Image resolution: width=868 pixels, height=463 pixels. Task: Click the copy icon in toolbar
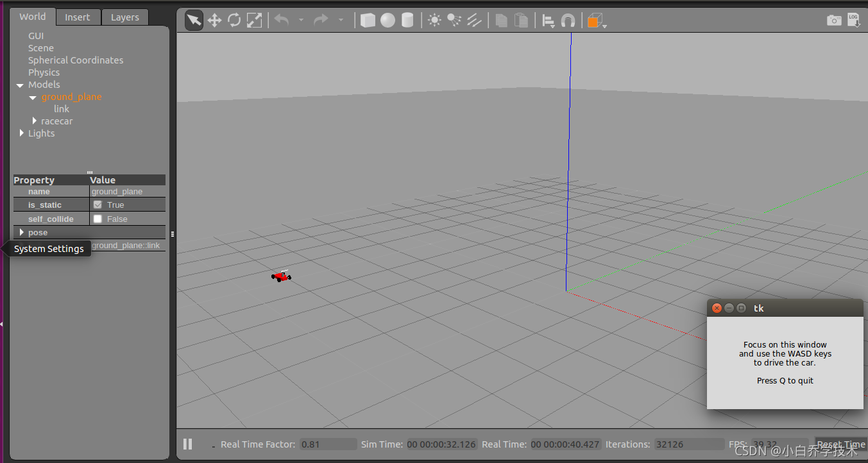[502, 21]
